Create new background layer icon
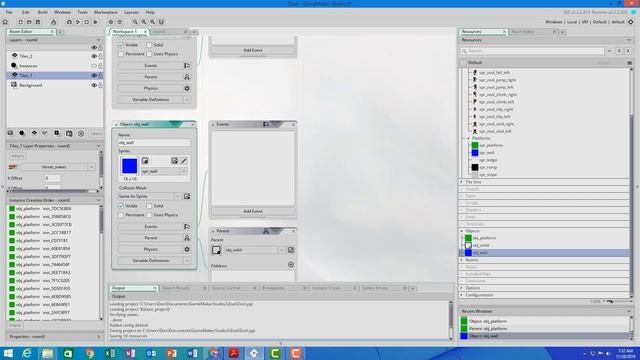The width and height of the screenshot is (640, 360). (x=11, y=133)
